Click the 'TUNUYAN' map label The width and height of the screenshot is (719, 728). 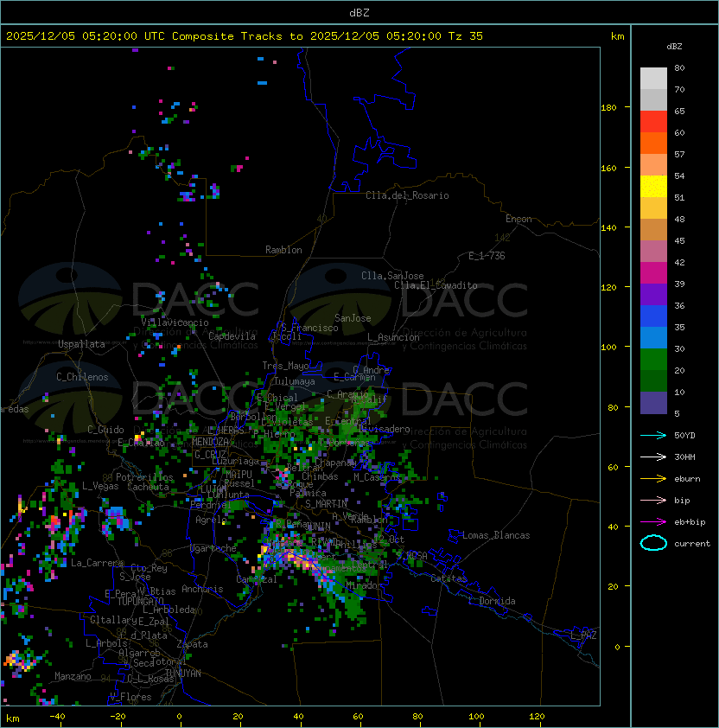click(183, 674)
